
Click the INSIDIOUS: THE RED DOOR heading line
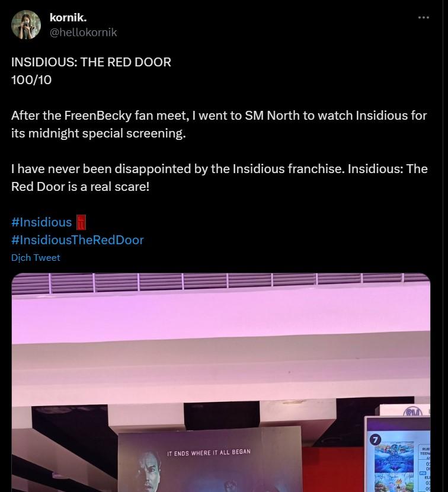pyautogui.click(x=91, y=62)
